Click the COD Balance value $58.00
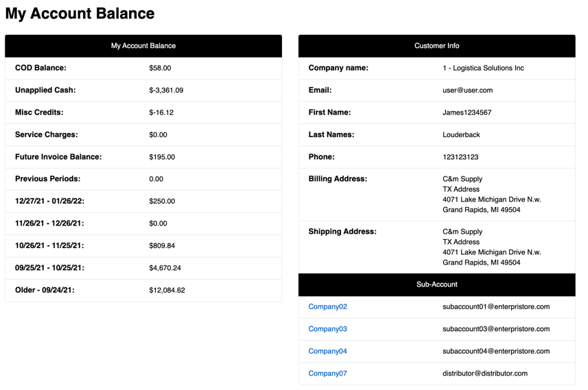The height and width of the screenshot is (390, 588). [160, 68]
